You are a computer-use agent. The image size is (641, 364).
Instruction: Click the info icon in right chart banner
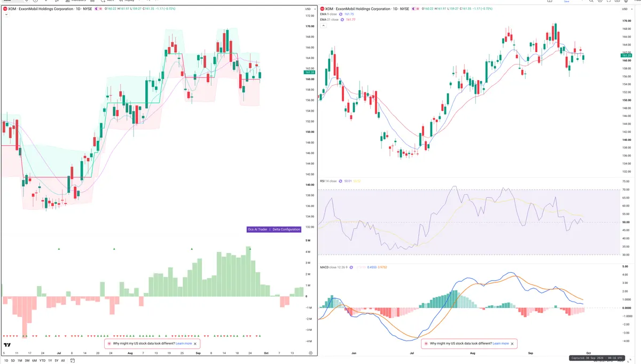tap(426, 344)
